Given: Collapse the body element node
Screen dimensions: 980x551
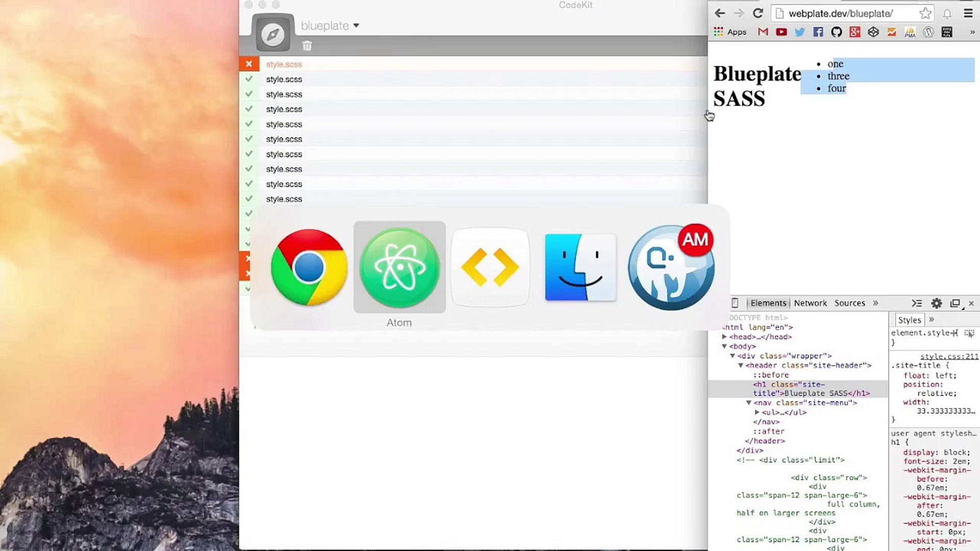Looking at the screenshot, I should (x=724, y=346).
